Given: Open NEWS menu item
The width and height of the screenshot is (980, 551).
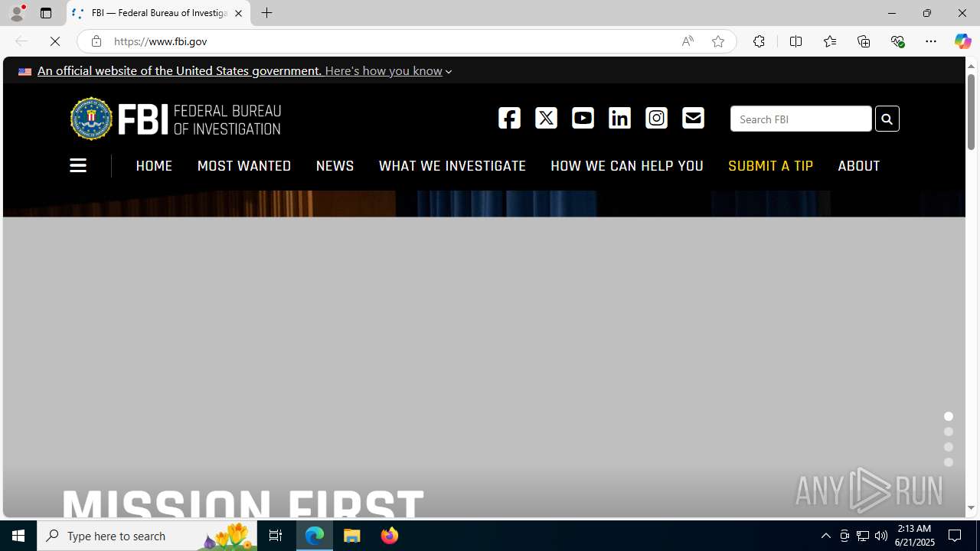Looking at the screenshot, I should 335,166.
